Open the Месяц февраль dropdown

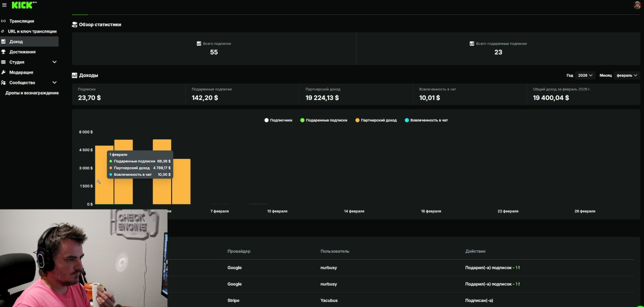(626, 75)
